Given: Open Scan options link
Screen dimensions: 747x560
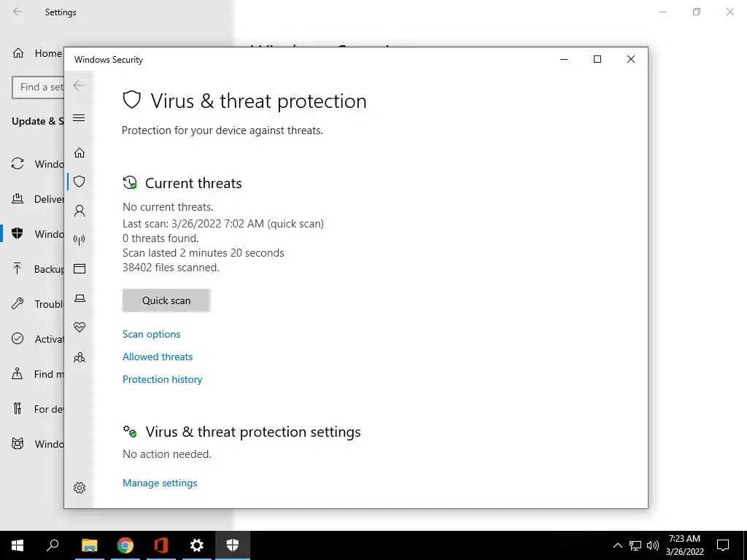Looking at the screenshot, I should point(152,334).
